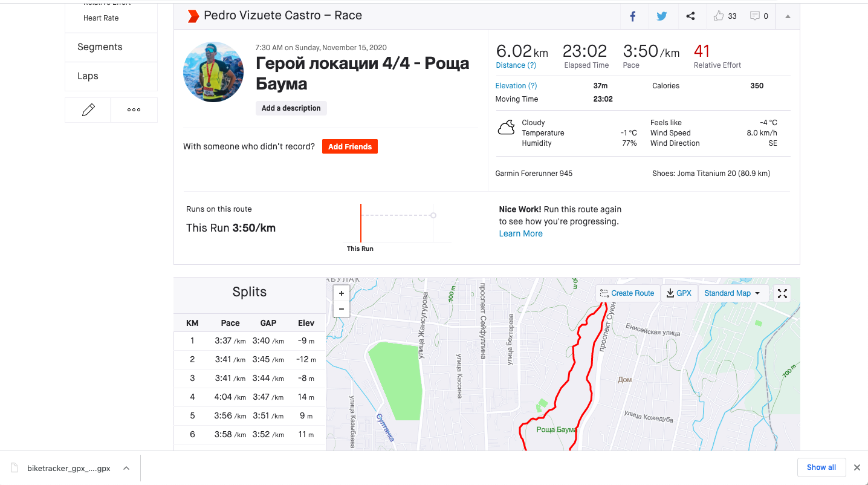Click the Add a description button

[291, 108]
